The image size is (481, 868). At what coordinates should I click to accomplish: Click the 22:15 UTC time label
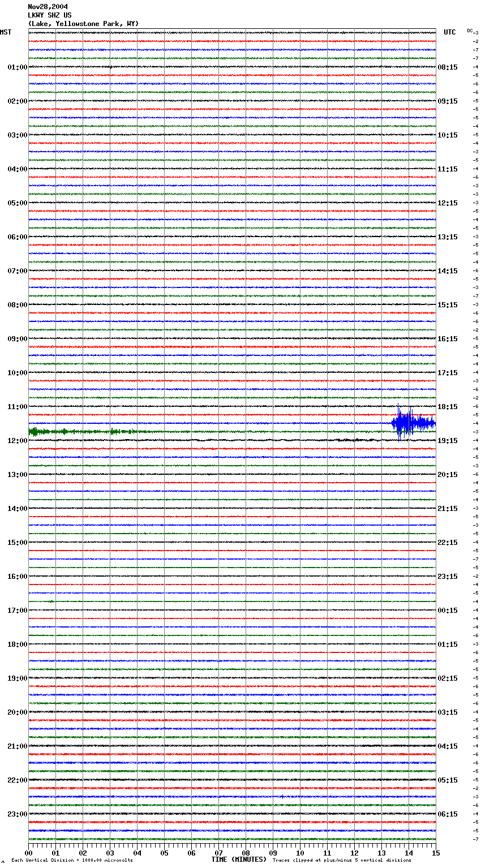coord(448,543)
